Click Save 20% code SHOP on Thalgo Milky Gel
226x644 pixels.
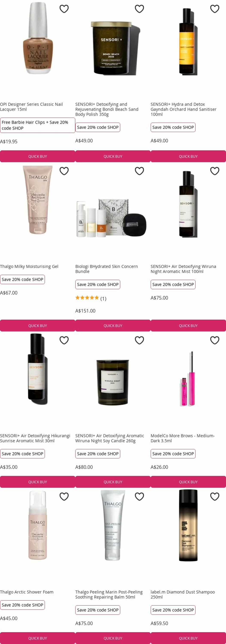[x=23, y=279]
